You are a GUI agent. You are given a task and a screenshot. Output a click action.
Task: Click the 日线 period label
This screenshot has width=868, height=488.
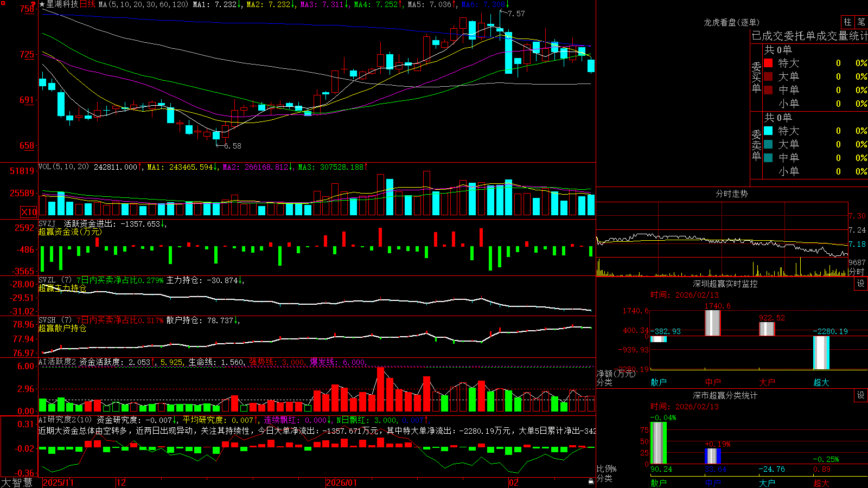click(87, 4)
